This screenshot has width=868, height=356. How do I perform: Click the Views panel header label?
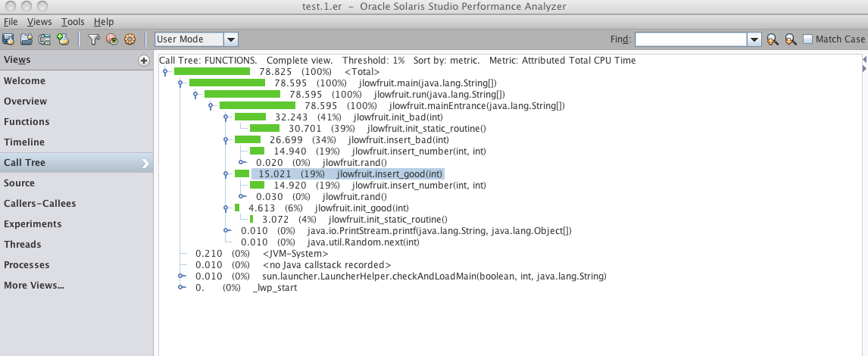[17, 60]
